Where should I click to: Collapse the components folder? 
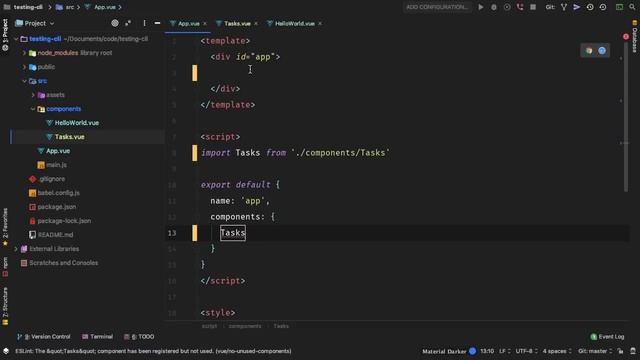pyautogui.click(x=33, y=109)
